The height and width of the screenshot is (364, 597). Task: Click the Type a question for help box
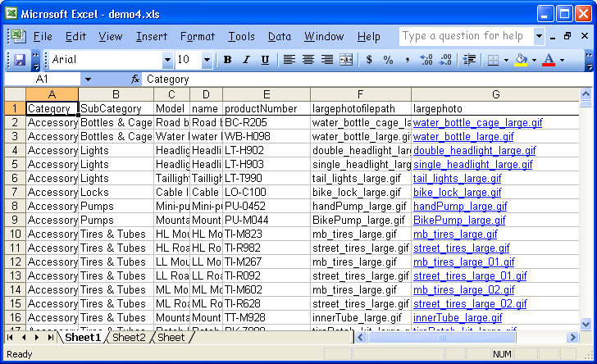[x=465, y=36]
